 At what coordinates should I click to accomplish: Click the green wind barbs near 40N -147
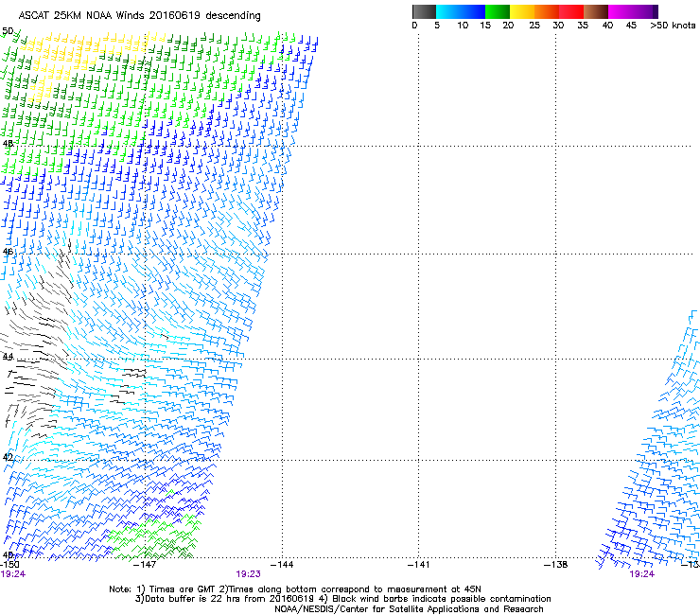pyautogui.click(x=154, y=536)
